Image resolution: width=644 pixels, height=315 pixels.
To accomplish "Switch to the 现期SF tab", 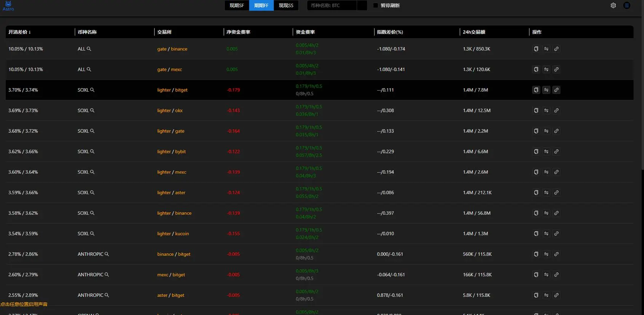I will (237, 5).
